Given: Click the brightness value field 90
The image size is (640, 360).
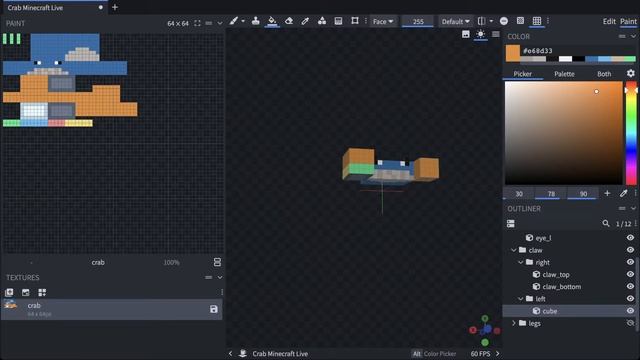Looking at the screenshot, I should pos(583,193).
